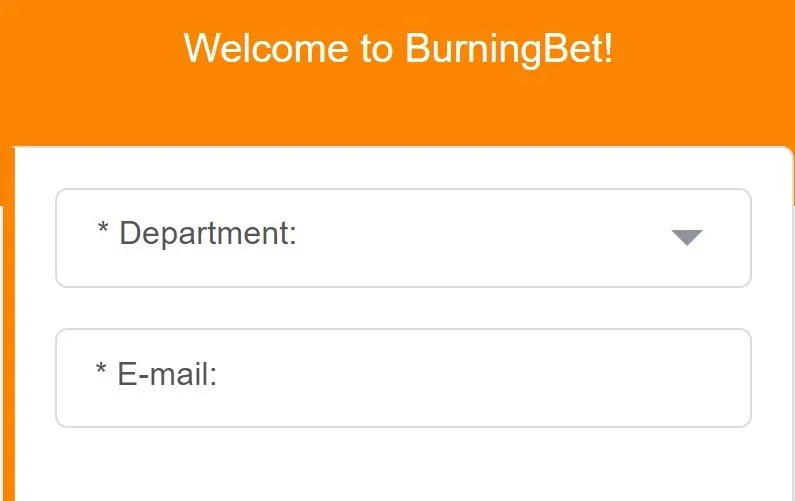Click the word 'Welcome' in the header
The width and height of the screenshot is (795, 501).
266,49
